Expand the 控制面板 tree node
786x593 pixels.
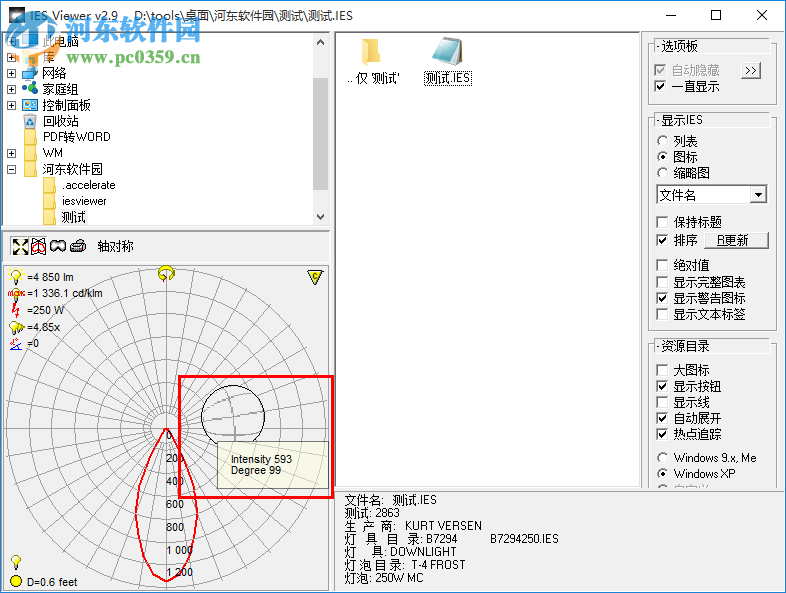point(12,105)
